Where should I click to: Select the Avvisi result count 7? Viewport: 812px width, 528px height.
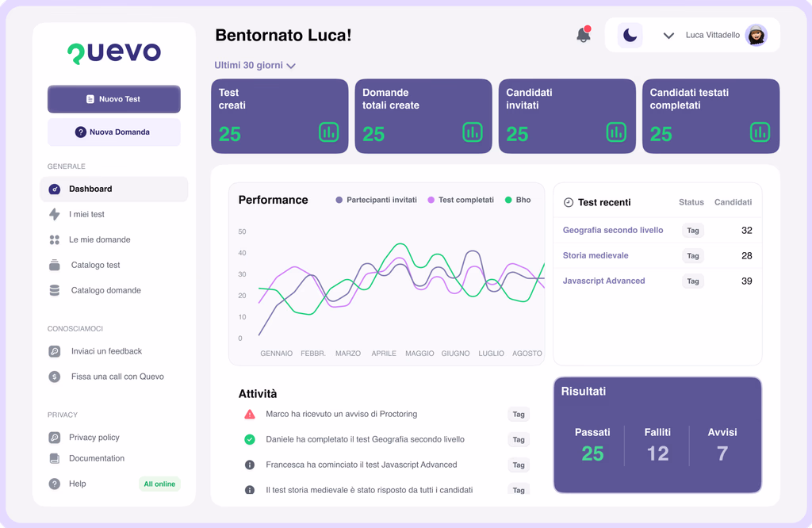point(722,453)
